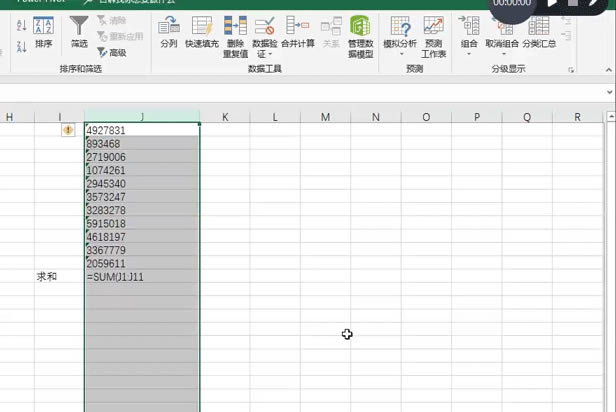Click 高级 (Advanced) filter button
The height and width of the screenshot is (412, 616).
(x=113, y=52)
